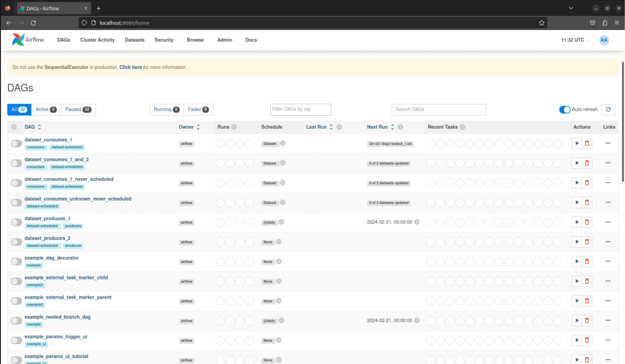Image resolution: width=625 pixels, height=364 pixels.
Task: Delete dataset_consumes_1 using the trash icon
Action: (x=587, y=143)
